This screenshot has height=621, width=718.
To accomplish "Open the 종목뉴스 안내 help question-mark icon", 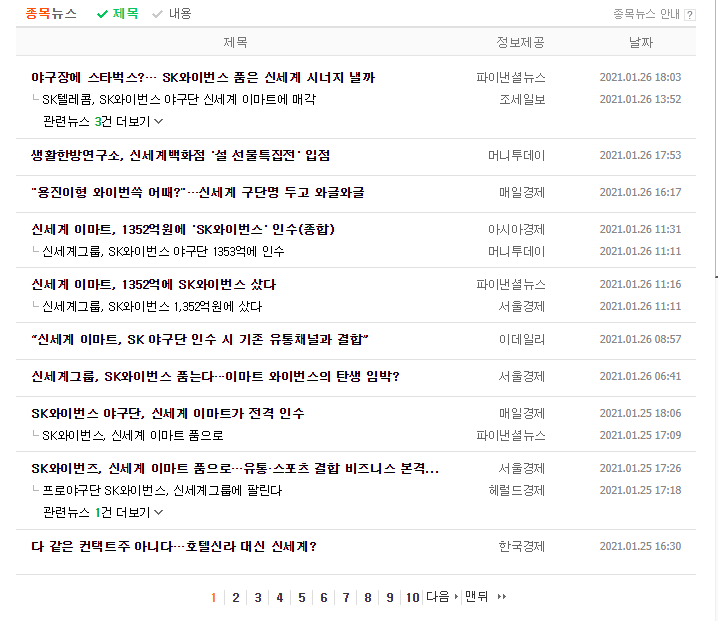I will coord(690,15).
